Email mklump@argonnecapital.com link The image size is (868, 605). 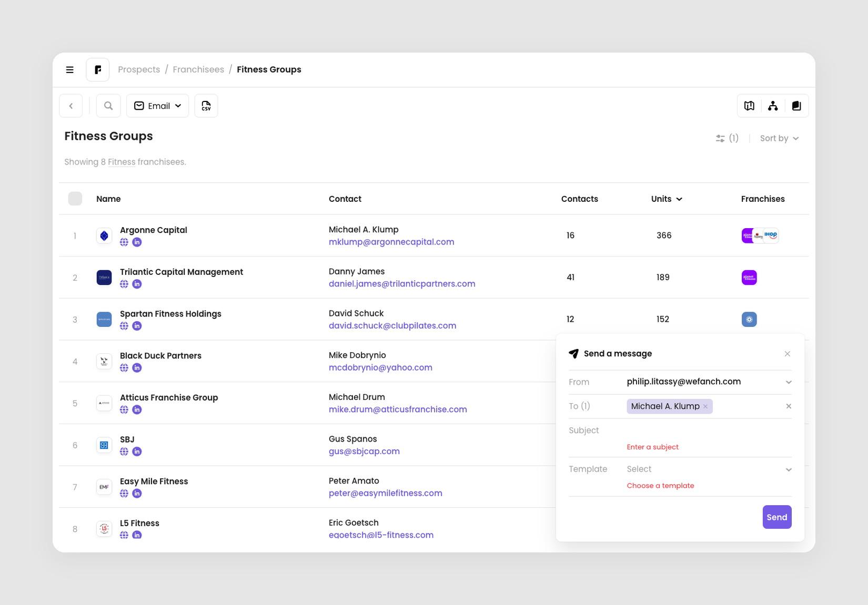(391, 242)
